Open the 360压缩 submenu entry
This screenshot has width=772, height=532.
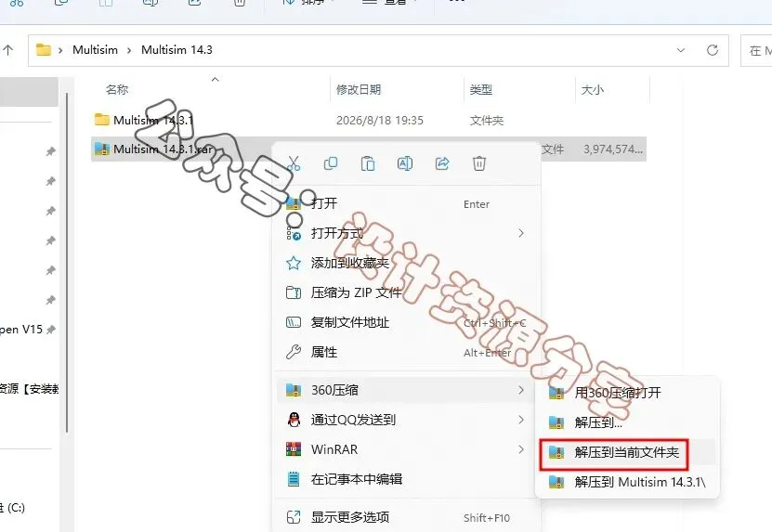[x=406, y=390]
